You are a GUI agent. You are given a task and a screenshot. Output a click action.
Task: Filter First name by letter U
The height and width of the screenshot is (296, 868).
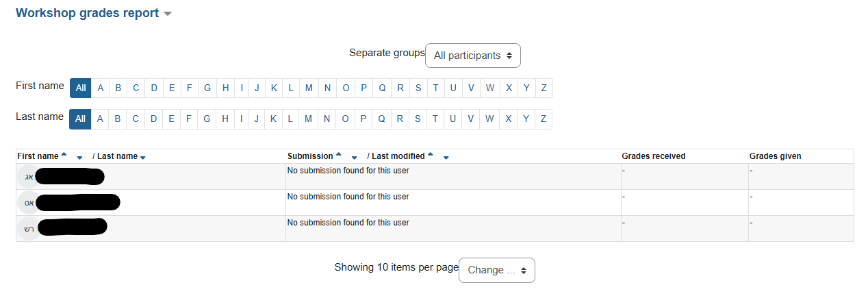tap(452, 88)
